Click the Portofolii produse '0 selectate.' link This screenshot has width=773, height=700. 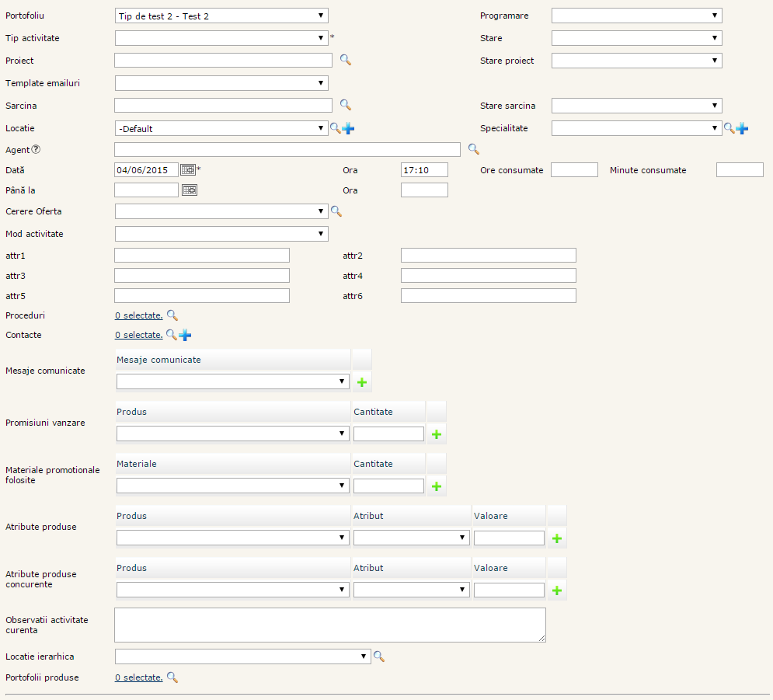coord(139,677)
